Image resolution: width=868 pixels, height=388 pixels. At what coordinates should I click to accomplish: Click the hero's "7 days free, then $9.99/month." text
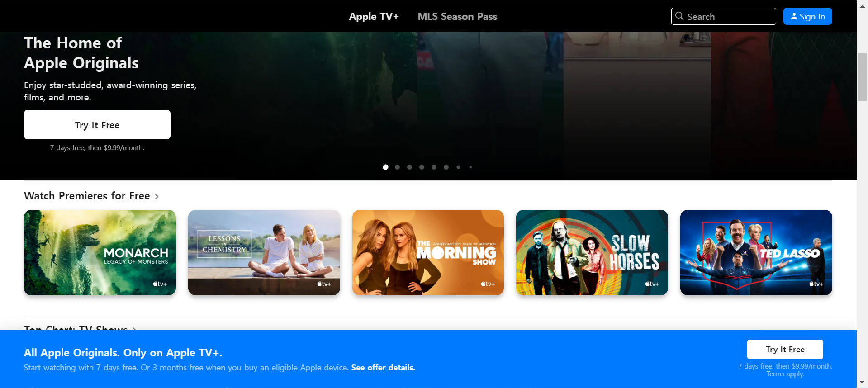point(97,148)
